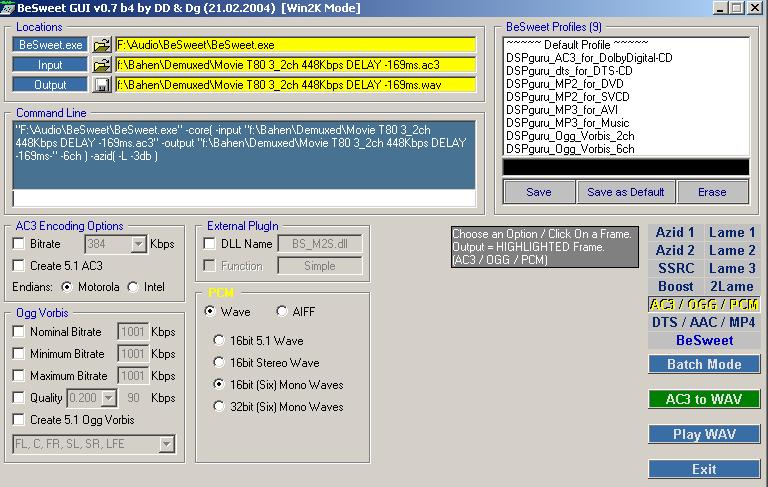Click the Output location button
Image resolution: width=768 pixels, height=487 pixels.
[50, 85]
